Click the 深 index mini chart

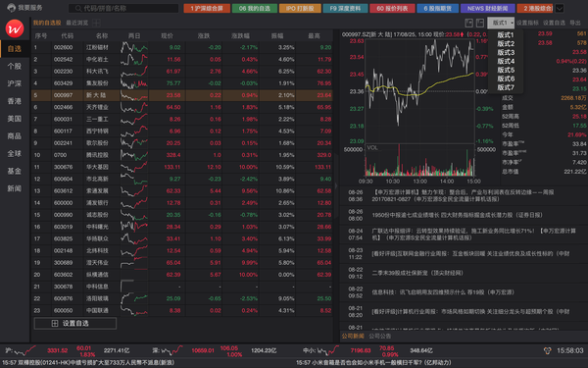pos(171,350)
